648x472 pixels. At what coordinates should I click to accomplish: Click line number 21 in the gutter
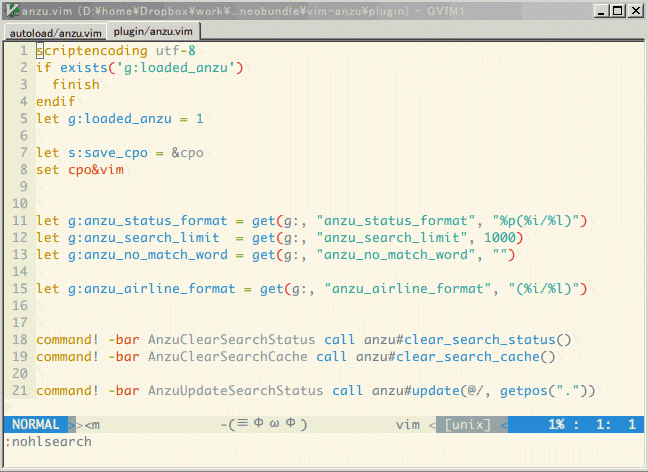pos(20,391)
